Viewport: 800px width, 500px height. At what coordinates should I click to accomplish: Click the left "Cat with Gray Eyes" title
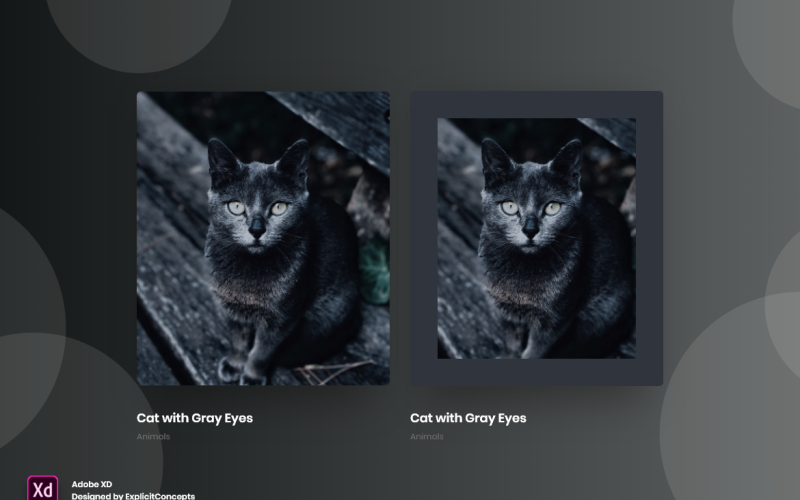[x=194, y=418]
